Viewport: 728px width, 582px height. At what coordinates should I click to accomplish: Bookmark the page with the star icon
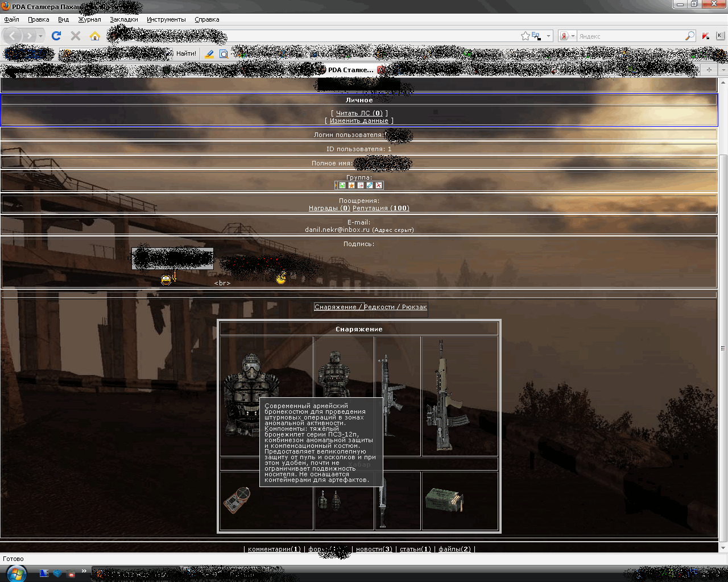[526, 36]
